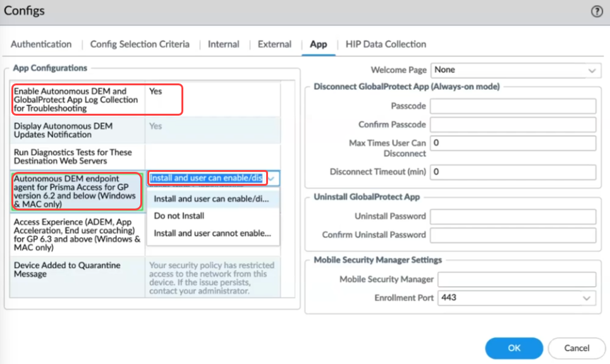The width and height of the screenshot is (610, 364).
Task: Dismiss the dialog using Cancel
Action: [x=576, y=348]
